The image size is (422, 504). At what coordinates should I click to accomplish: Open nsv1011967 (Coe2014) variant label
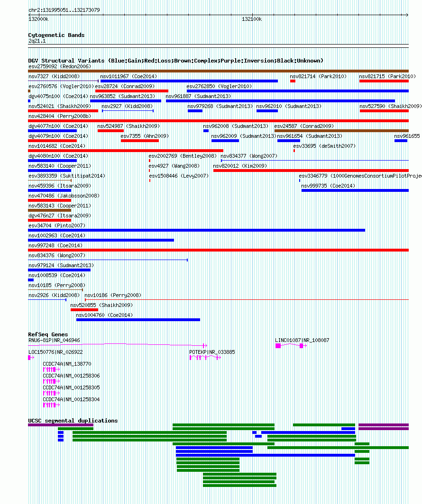click(128, 77)
